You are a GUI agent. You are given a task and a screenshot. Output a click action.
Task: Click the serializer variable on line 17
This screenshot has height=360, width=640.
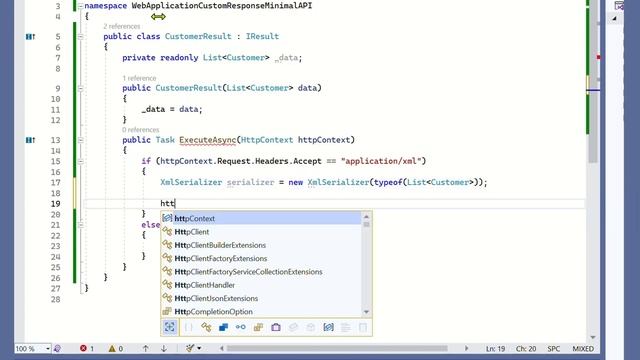(x=251, y=182)
